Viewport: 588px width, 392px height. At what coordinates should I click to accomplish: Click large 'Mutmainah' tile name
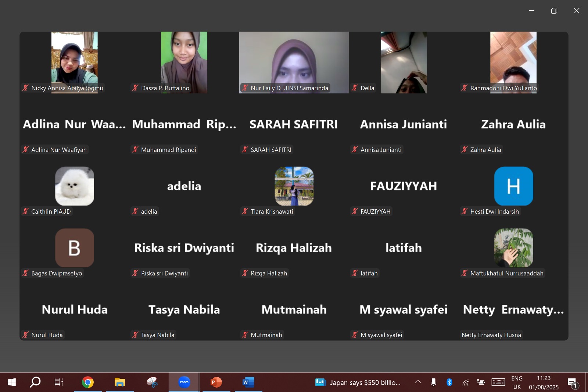point(294,310)
